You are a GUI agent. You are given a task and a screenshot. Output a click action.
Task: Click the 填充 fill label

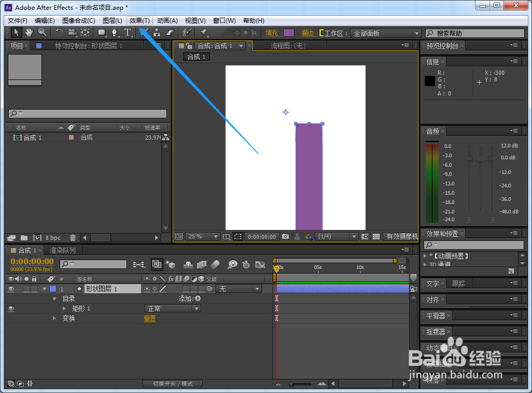point(271,33)
